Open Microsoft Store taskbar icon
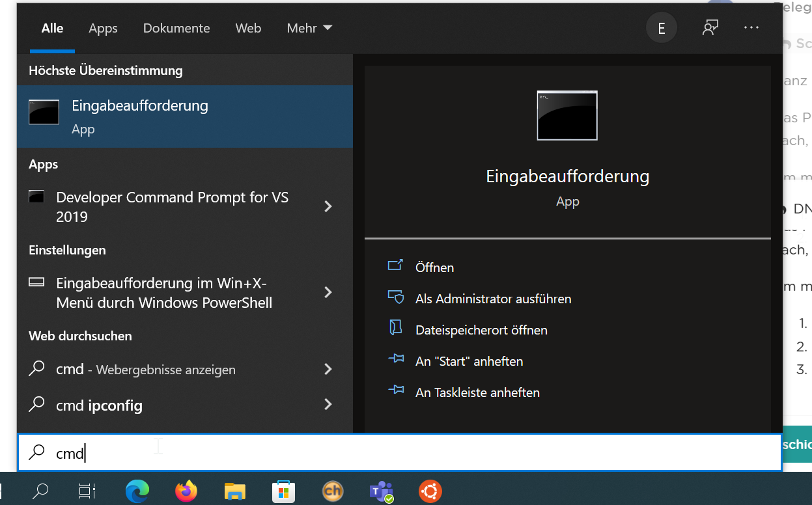 [x=284, y=491]
